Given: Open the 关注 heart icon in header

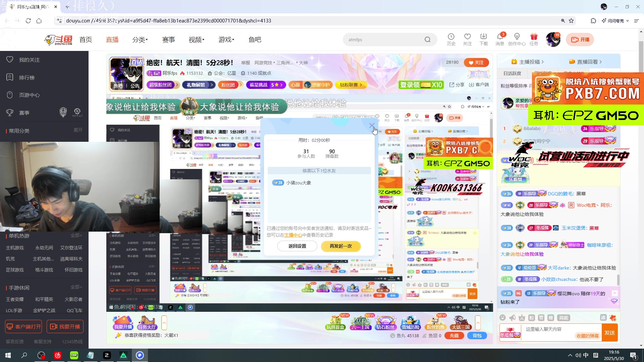Looking at the screenshot, I should (467, 39).
